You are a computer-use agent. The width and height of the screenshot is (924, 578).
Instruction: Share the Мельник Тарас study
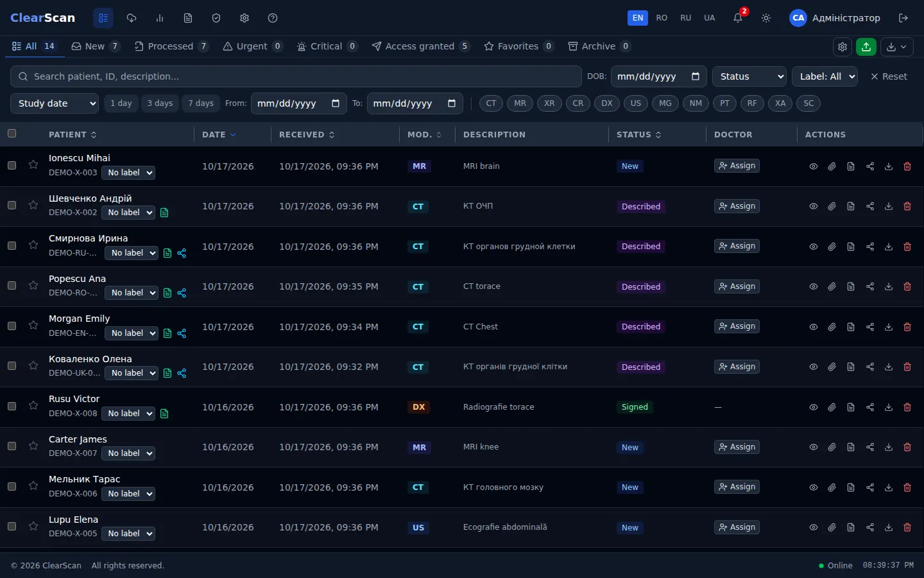870,487
